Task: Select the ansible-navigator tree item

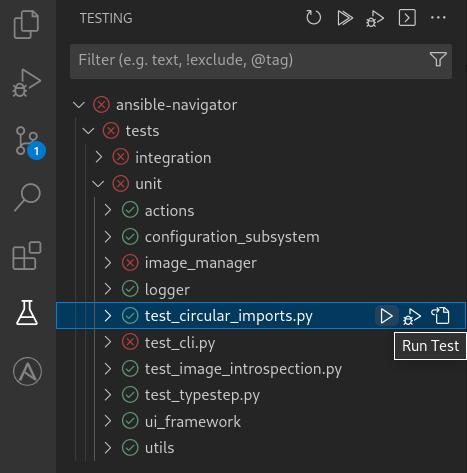Action: 261,105
